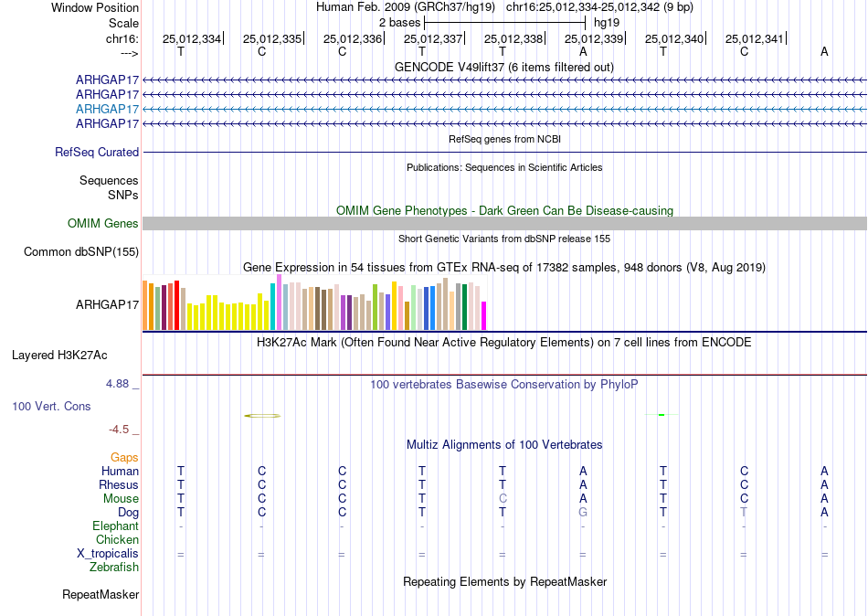Click the 100 Vert. Cons track label
The height and width of the screenshot is (616, 868).
pyautogui.click(x=51, y=406)
